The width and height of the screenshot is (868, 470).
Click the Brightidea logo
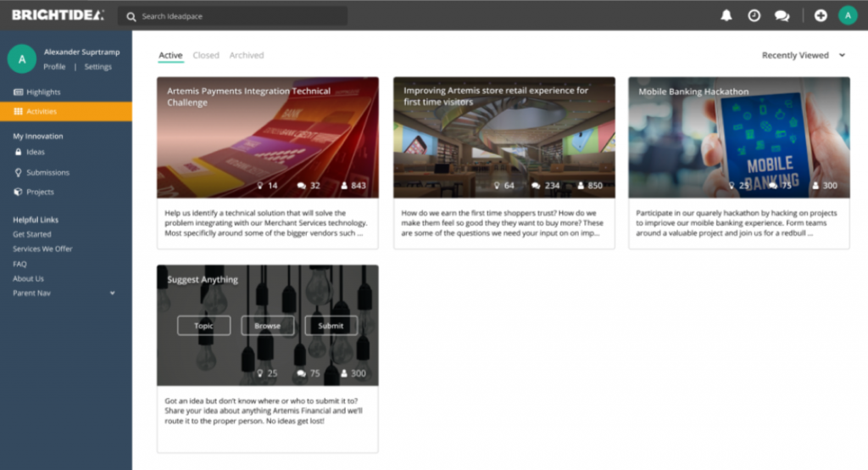(x=58, y=15)
